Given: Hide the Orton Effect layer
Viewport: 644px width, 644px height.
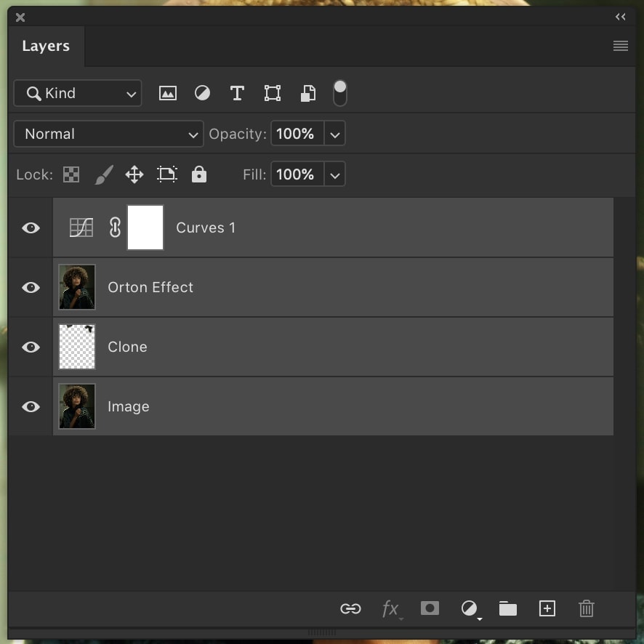Looking at the screenshot, I should click(31, 288).
